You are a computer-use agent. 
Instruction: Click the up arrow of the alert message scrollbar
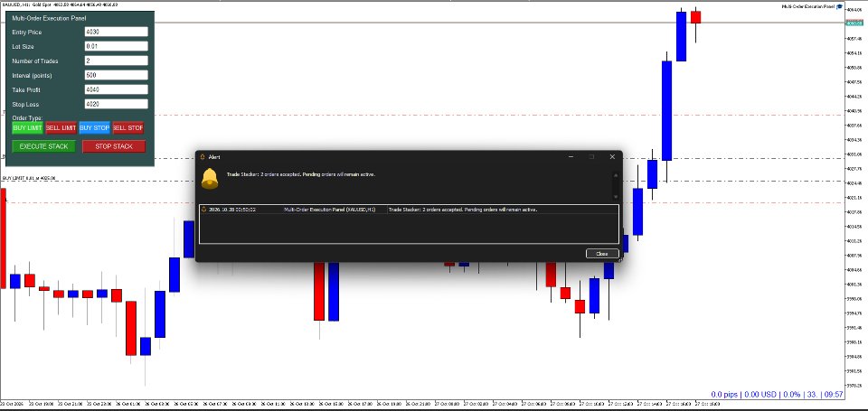tap(615, 176)
